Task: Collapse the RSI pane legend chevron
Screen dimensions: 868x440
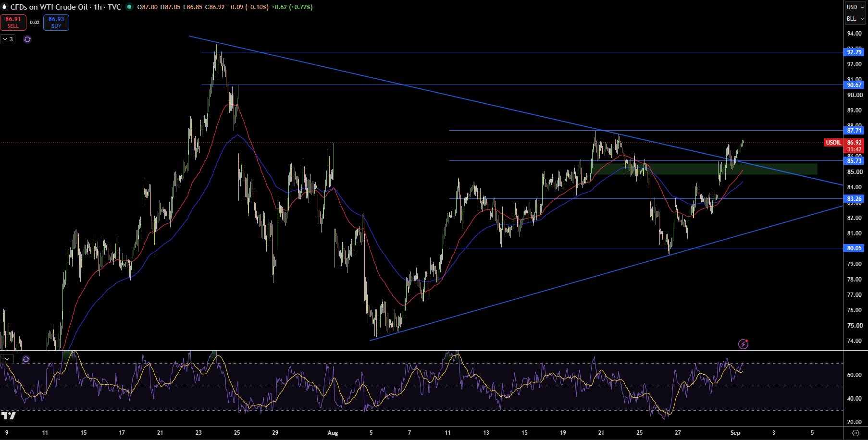Action: click(x=7, y=359)
